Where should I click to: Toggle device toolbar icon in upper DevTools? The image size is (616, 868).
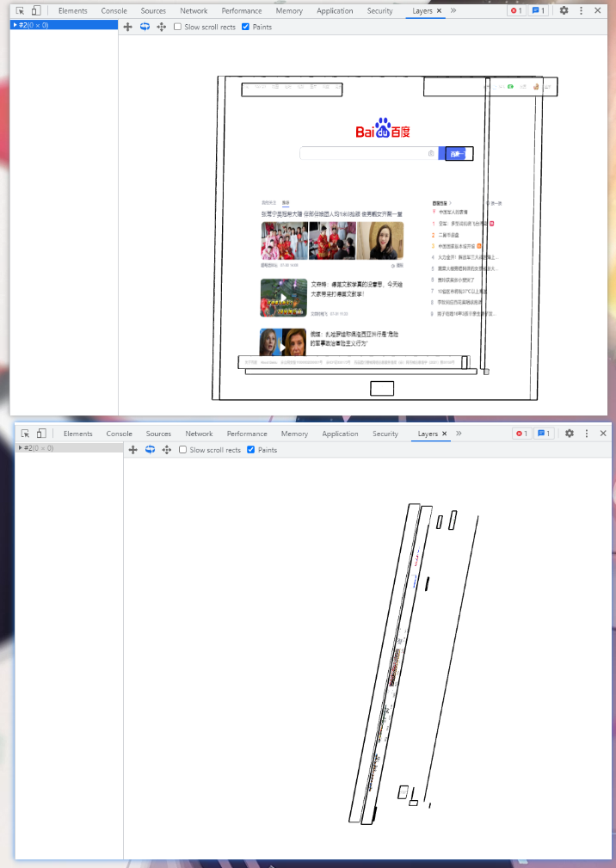point(36,10)
